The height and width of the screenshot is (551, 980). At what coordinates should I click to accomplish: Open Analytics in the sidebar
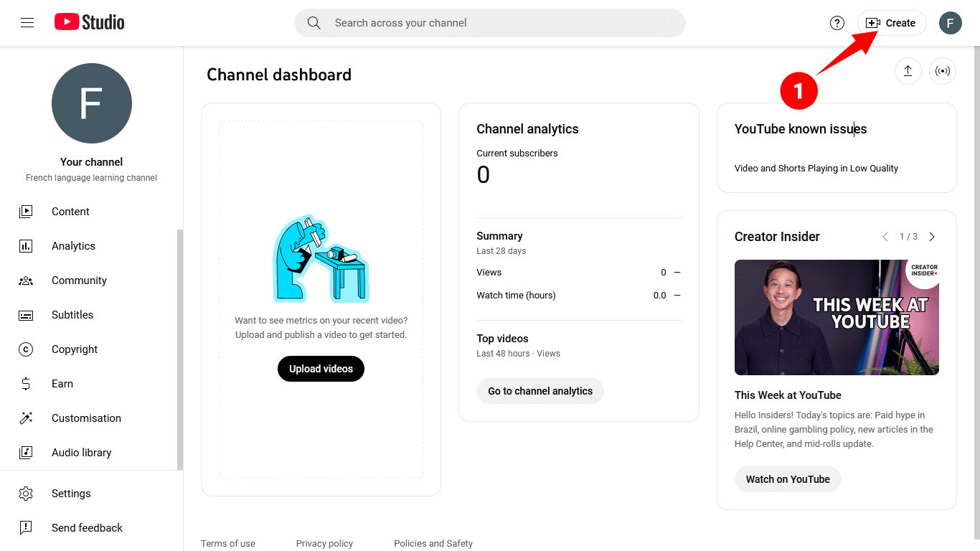tap(73, 246)
